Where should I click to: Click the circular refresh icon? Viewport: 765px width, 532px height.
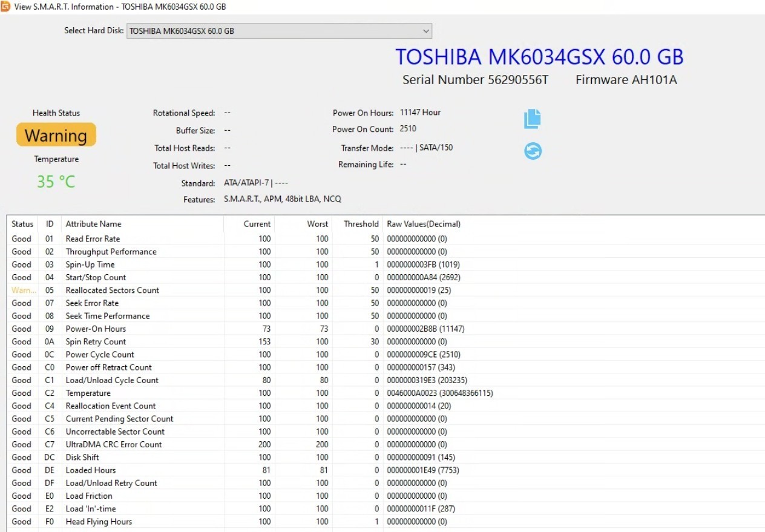pos(533,151)
